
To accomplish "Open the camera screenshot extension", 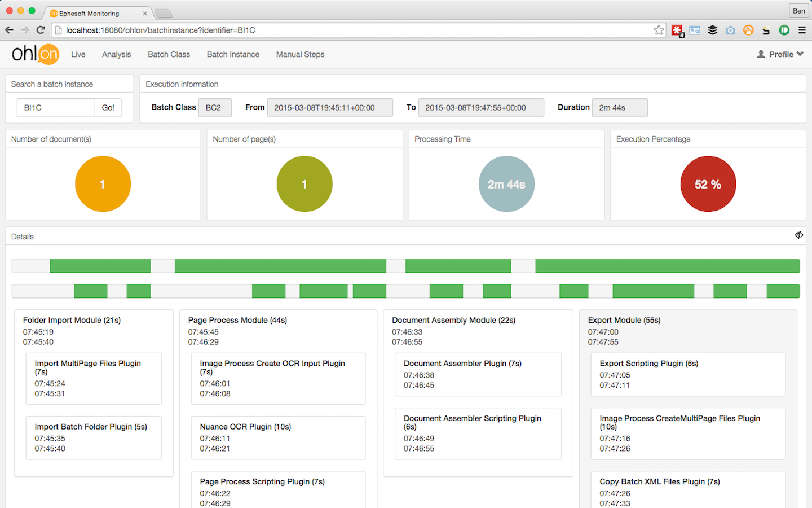I will (730, 30).
